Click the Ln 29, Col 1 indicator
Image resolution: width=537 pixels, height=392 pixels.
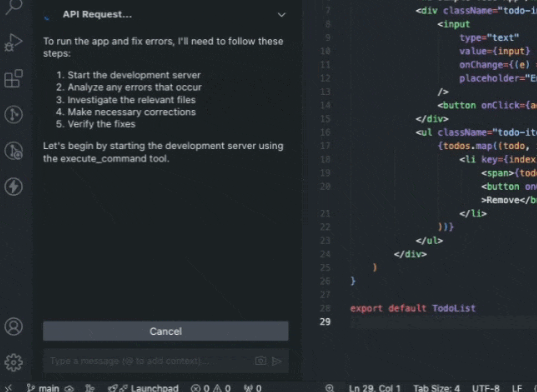coord(374,388)
